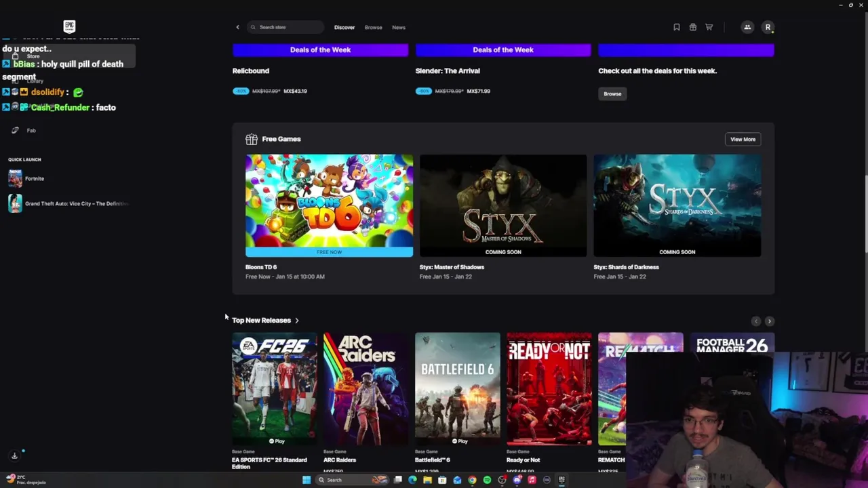Open File Explorer from taskbar
Screen dimensions: 868x488
(x=427, y=480)
